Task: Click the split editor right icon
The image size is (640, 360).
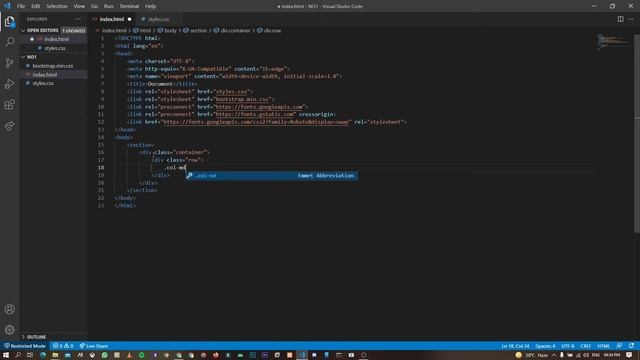Action: [620, 19]
